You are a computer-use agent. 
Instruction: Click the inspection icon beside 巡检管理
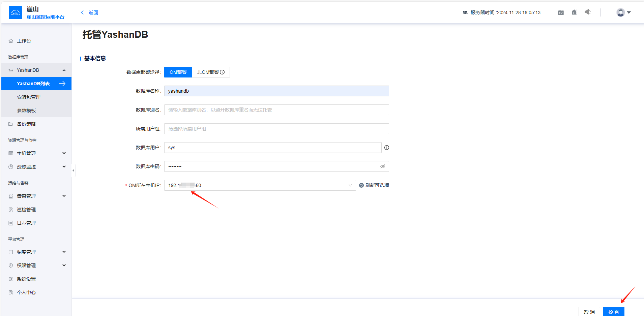click(x=11, y=210)
